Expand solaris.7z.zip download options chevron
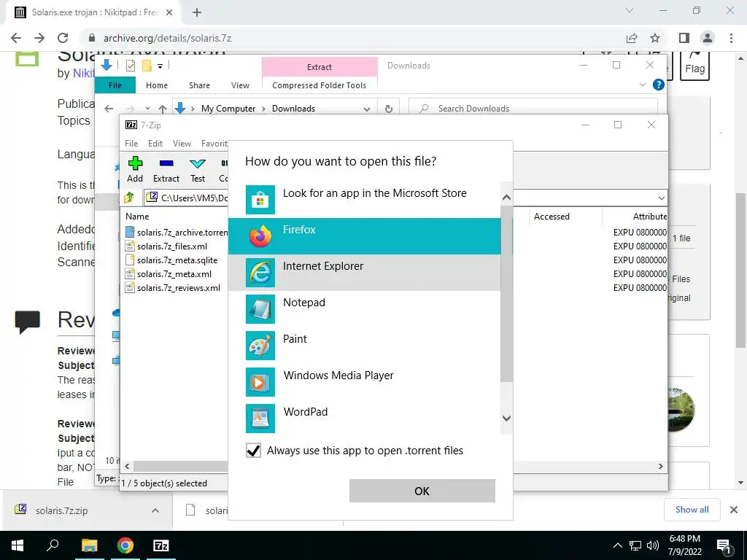747x560 pixels. tap(155, 510)
